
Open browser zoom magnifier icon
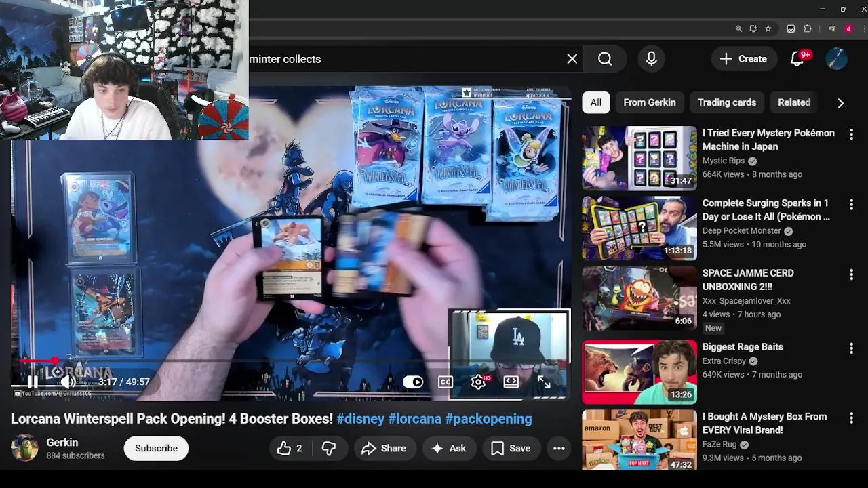tap(738, 28)
